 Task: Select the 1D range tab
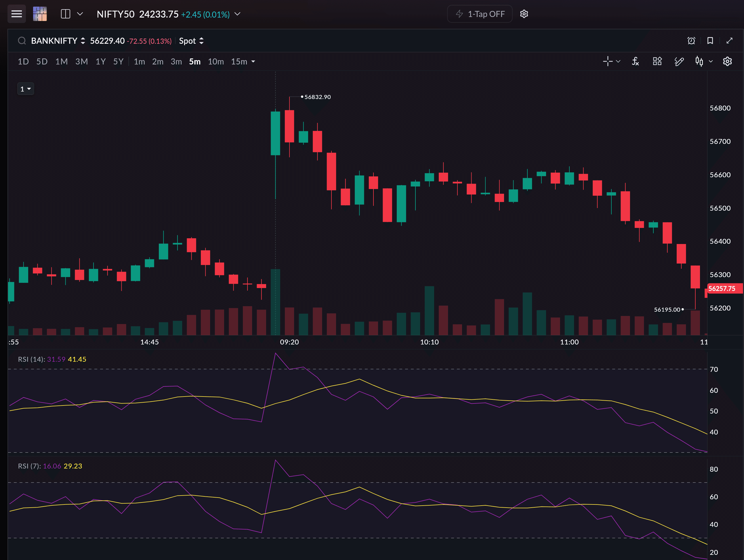[x=23, y=62]
